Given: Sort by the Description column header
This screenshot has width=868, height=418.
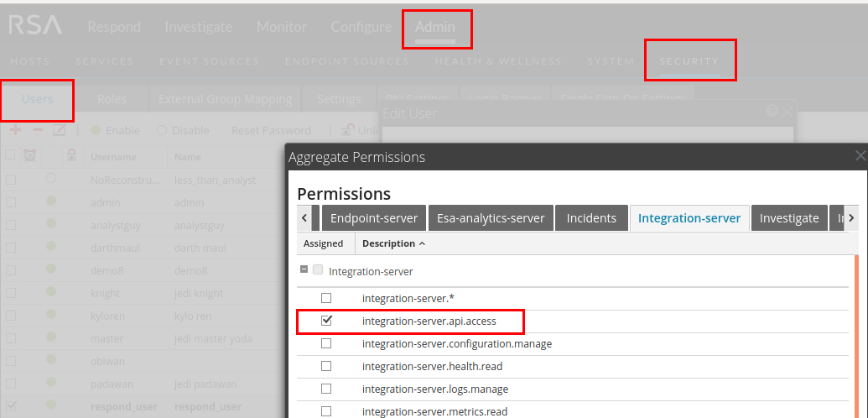Looking at the screenshot, I should pyautogui.click(x=392, y=243).
